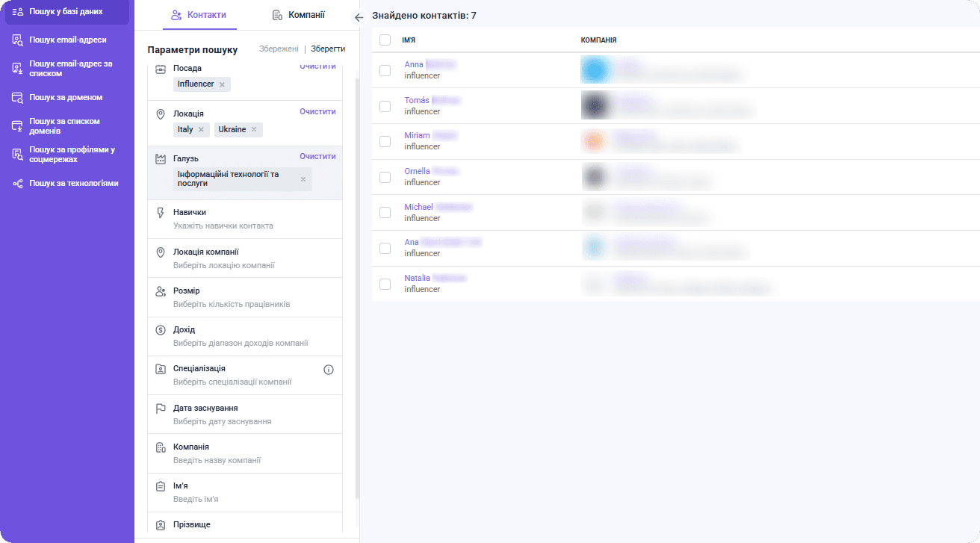The height and width of the screenshot is (543, 980).
Task: Remove the Ukraine location tag
Action: [254, 130]
